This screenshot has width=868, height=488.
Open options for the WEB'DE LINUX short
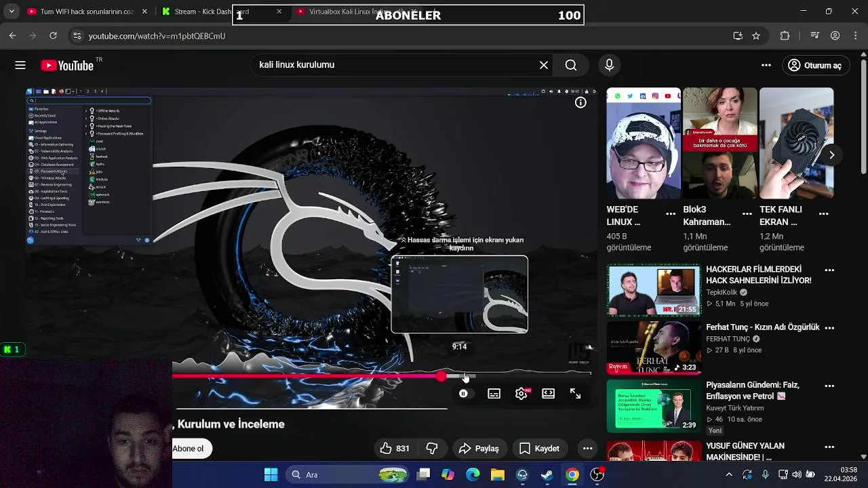671,213
